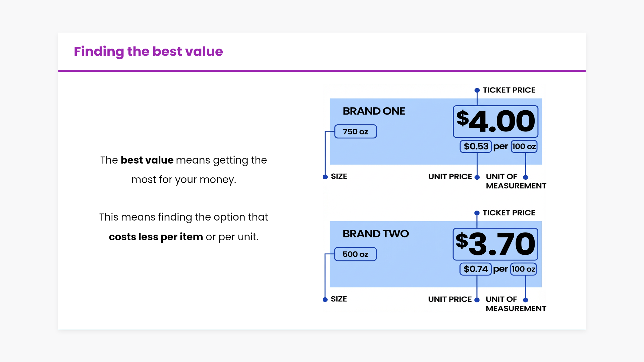Viewport: 644px width, 362px height.
Task: Click the SIZE label under Brand One
Action: [339, 176]
